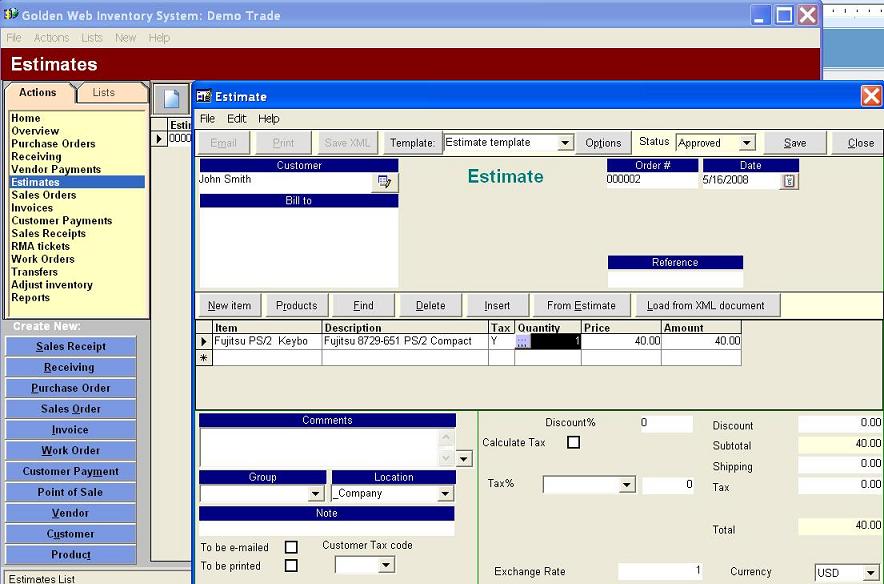Screen dimensions: 884x584
Task: Open Help menu in Estimate window
Action: [269, 119]
